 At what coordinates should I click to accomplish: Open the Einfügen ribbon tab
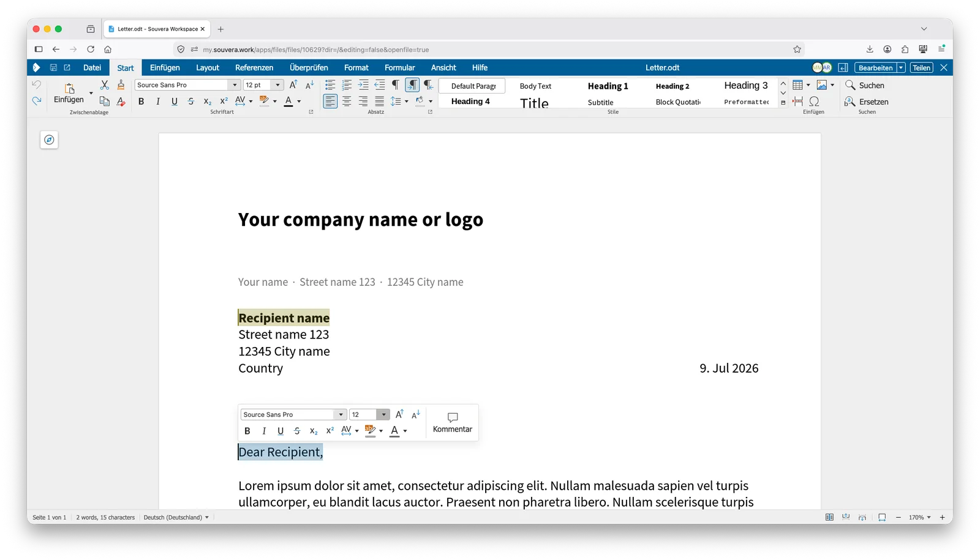click(x=165, y=67)
